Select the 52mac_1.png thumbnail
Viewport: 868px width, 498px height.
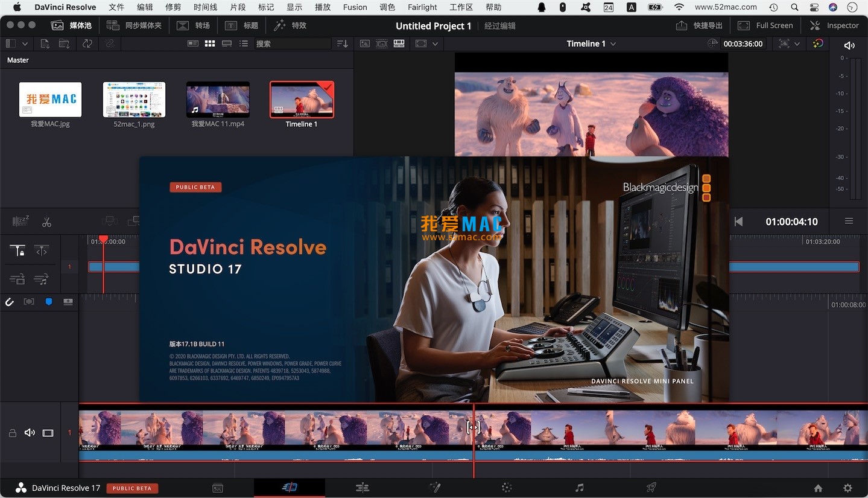[134, 100]
